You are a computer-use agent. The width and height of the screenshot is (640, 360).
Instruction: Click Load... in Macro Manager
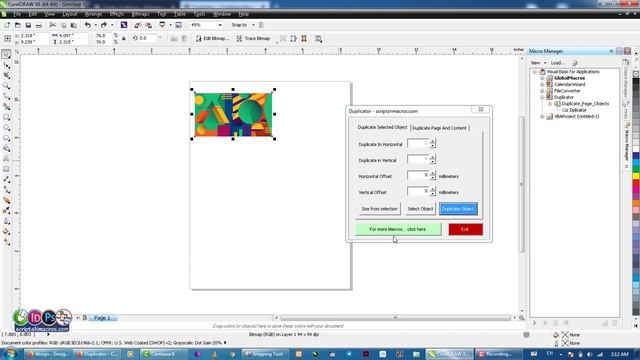pos(558,63)
